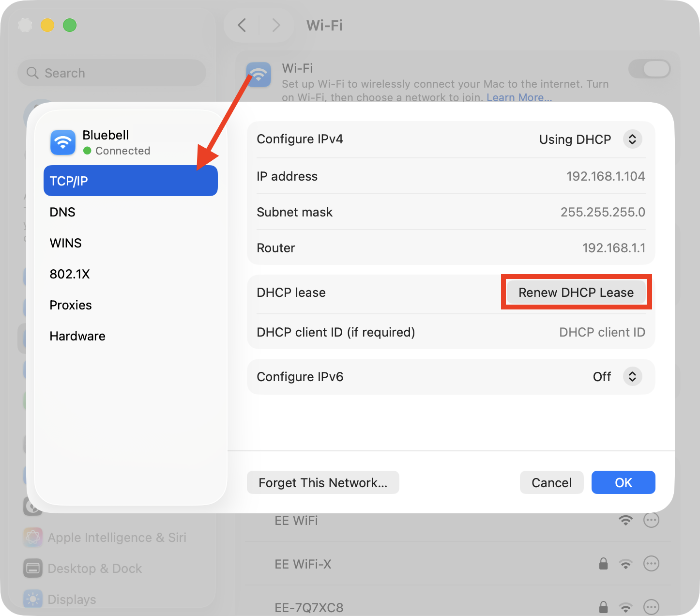This screenshot has height=616, width=700.
Task: Open Apple Intelligence & Siri settings icon
Action: point(32,537)
